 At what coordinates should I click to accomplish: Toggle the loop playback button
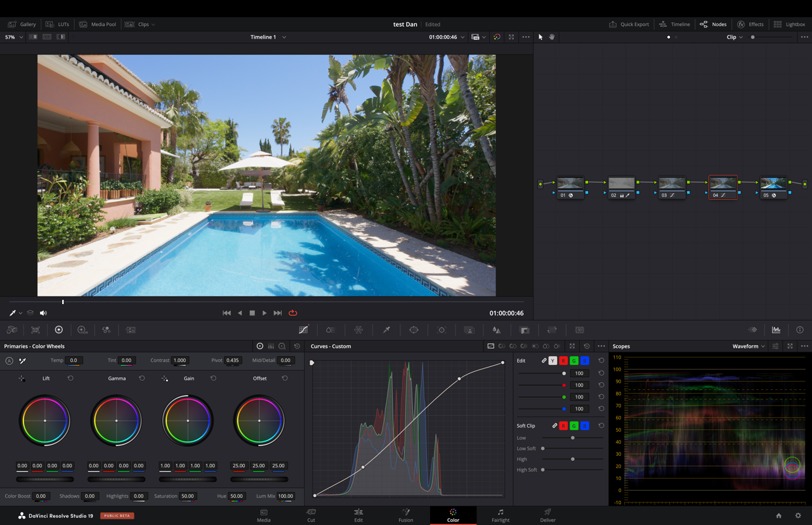[x=292, y=313]
